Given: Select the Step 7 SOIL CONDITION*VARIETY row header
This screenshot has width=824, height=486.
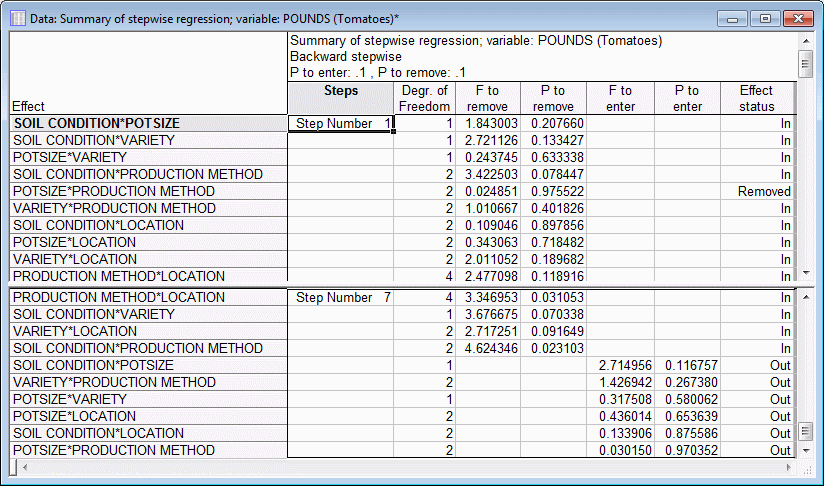Looking at the screenshot, I should point(148,314).
